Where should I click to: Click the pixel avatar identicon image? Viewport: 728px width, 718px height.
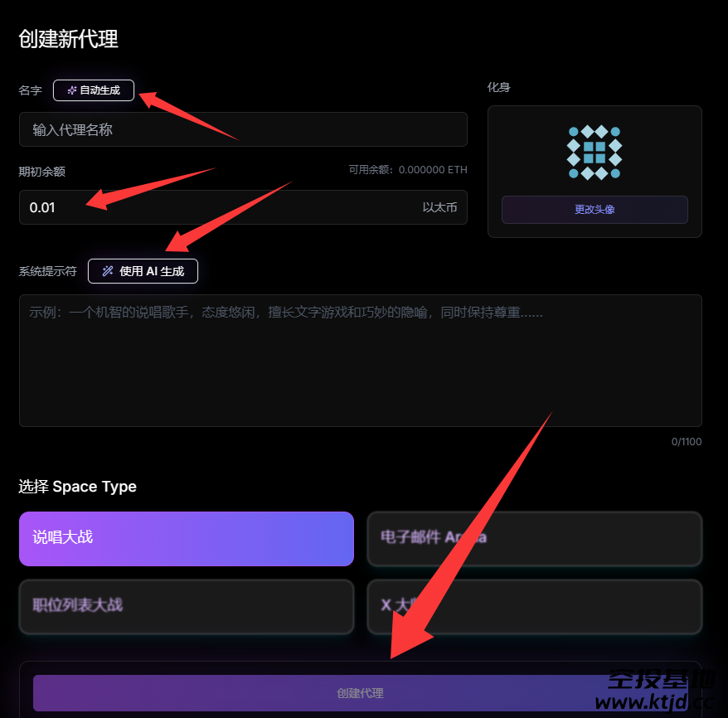(x=595, y=153)
